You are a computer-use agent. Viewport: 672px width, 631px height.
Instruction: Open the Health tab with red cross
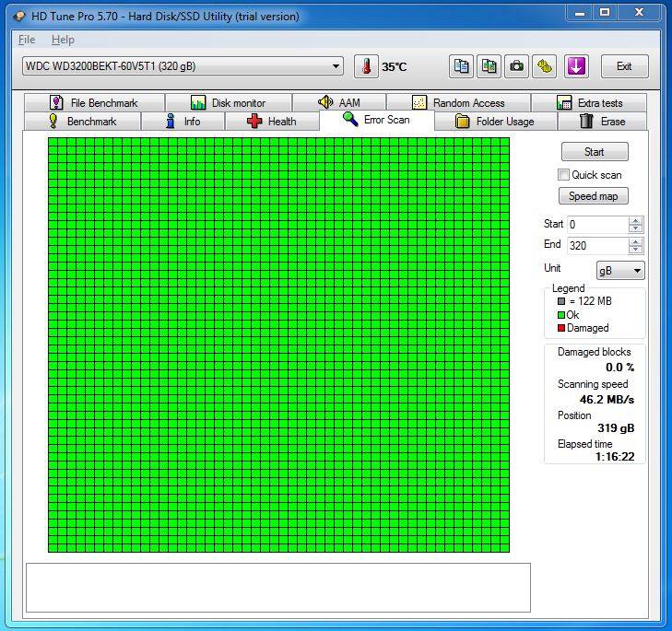[272, 122]
